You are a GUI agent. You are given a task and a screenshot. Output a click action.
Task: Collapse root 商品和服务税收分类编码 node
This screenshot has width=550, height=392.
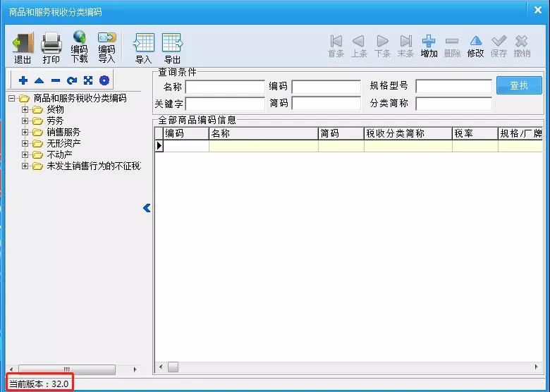coord(11,98)
